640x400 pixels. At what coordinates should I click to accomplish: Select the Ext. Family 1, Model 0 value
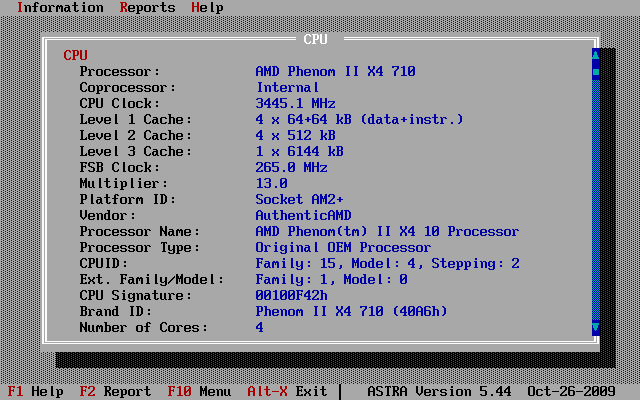pyautogui.click(x=331, y=279)
